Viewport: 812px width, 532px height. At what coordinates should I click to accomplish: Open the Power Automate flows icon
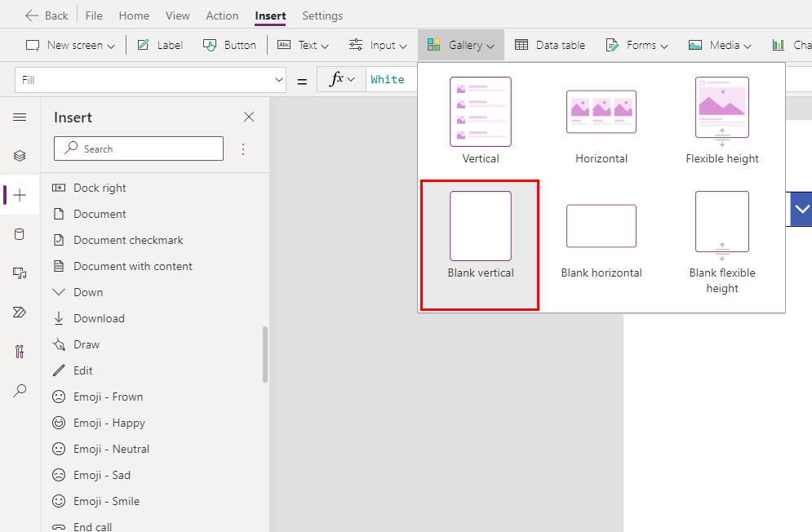coord(20,313)
